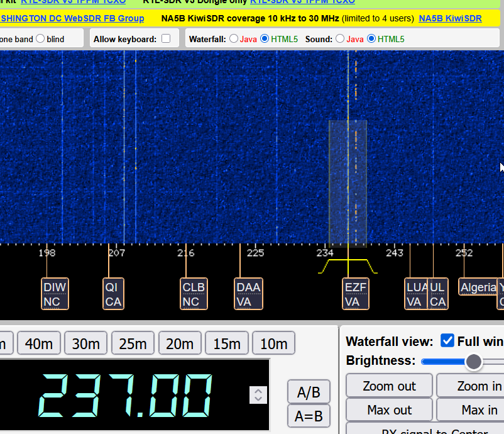Tune to the DAA VA station marker
Image resolution: width=504 pixels, height=434 pixels.
tap(248, 294)
